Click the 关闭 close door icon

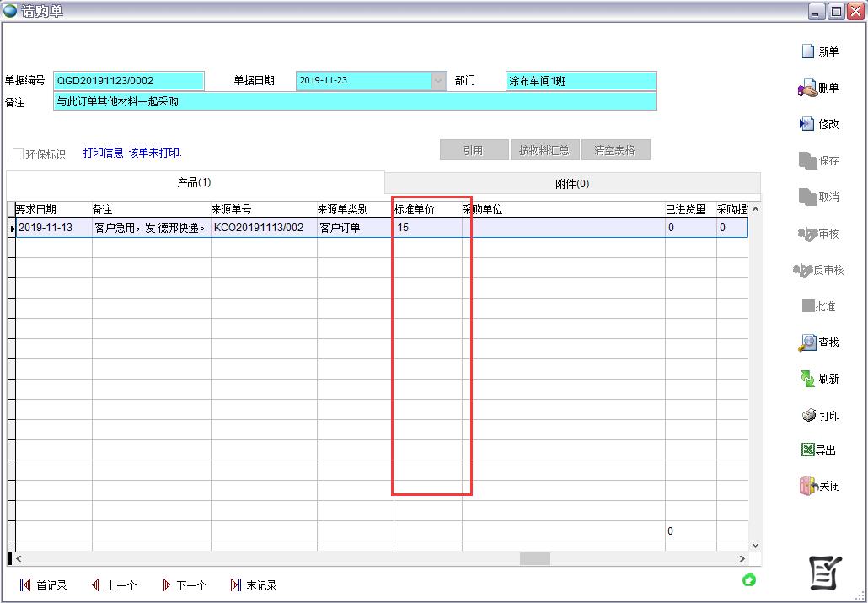pyautogui.click(x=807, y=486)
